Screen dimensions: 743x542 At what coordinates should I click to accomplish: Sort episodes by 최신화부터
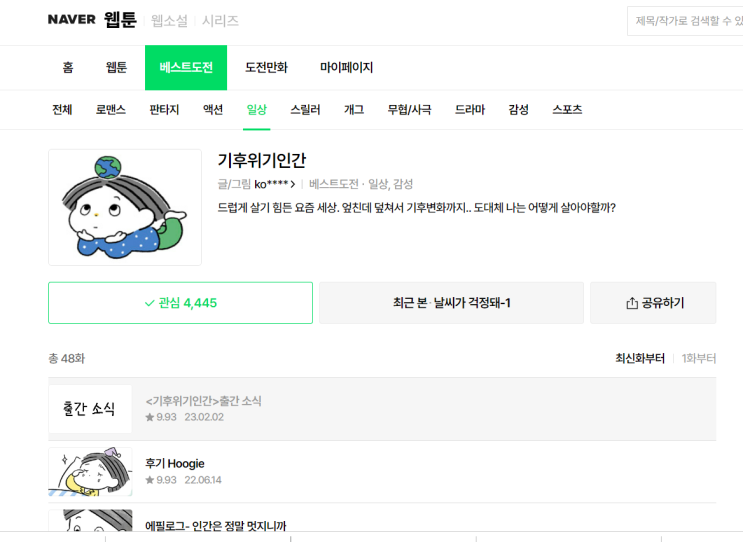(639, 358)
